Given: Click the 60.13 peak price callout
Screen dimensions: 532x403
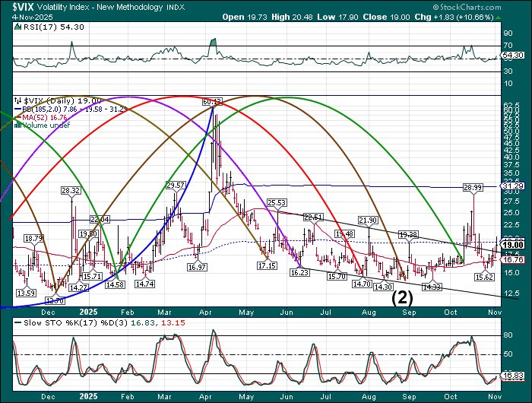Looking at the screenshot, I should pyautogui.click(x=212, y=101).
